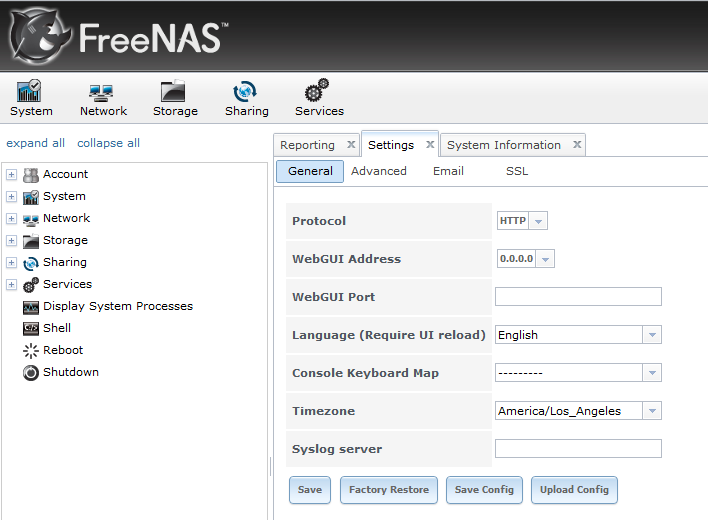Close the Settings tab
The height and width of the screenshot is (520, 708).
[x=430, y=144]
